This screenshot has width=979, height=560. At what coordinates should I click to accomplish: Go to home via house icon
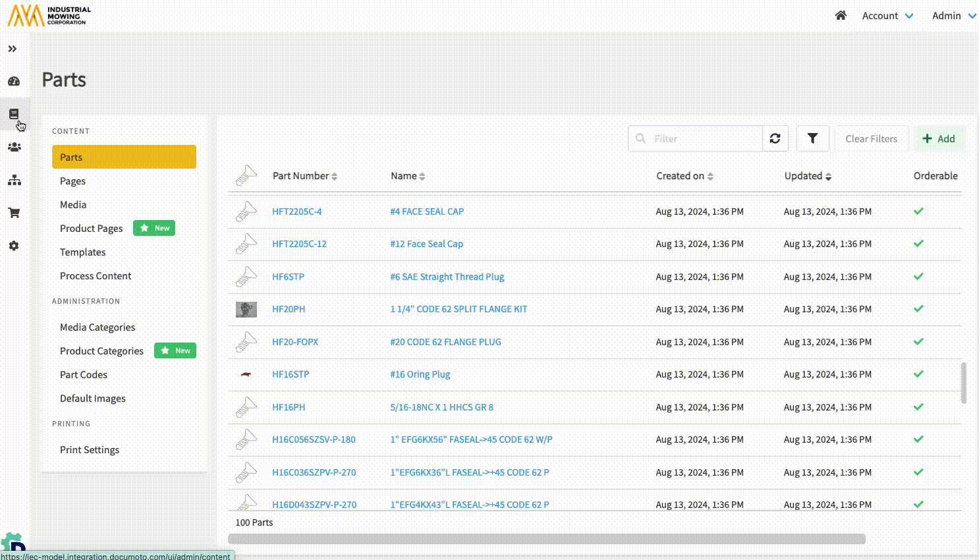(x=841, y=15)
